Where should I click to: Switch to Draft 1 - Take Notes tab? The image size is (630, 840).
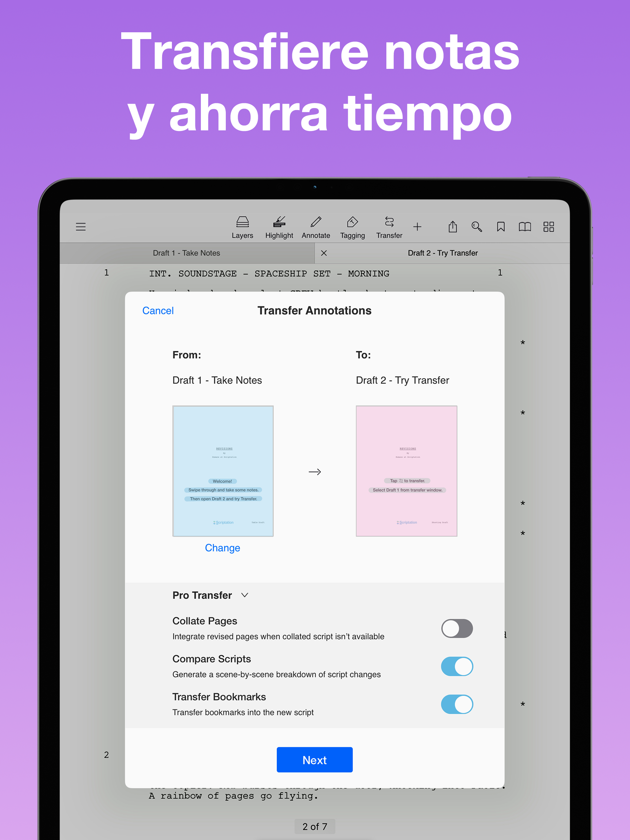point(186,253)
